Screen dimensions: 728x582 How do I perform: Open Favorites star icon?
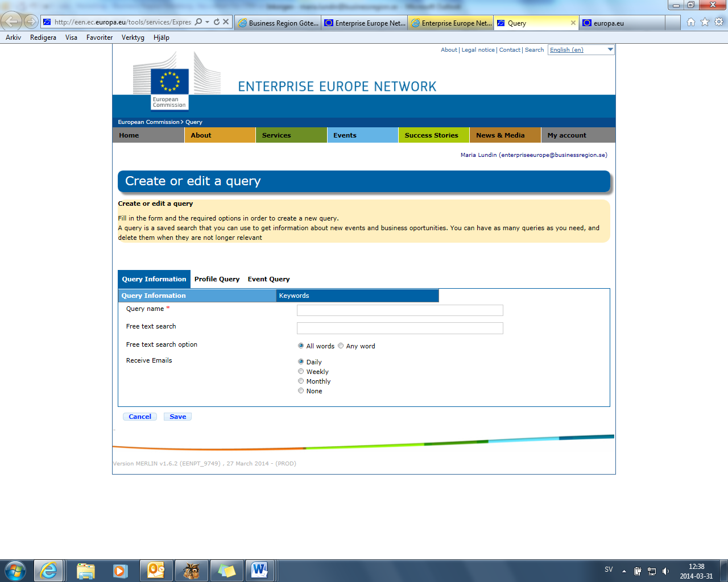(705, 22)
